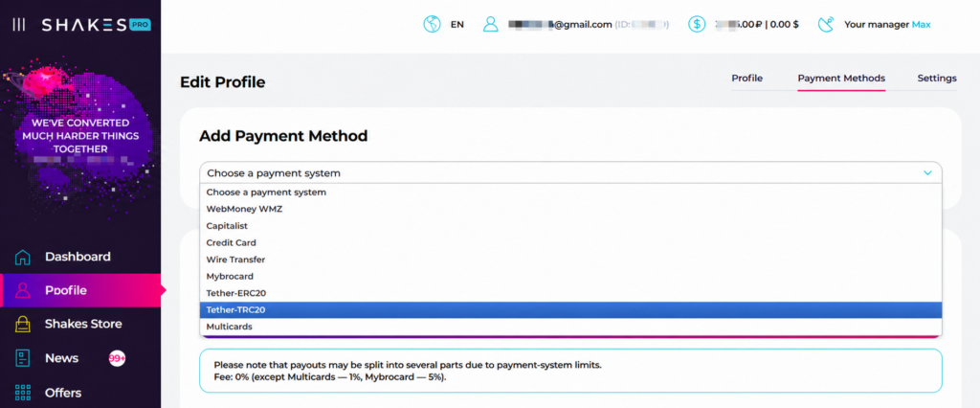Open the 99+ news notification badge
980x408 pixels.
[x=117, y=358]
